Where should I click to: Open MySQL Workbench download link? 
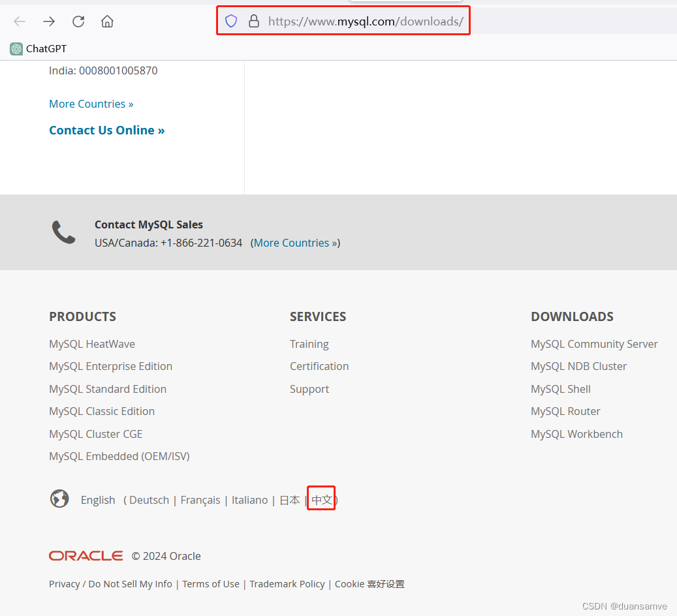(x=576, y=434)
